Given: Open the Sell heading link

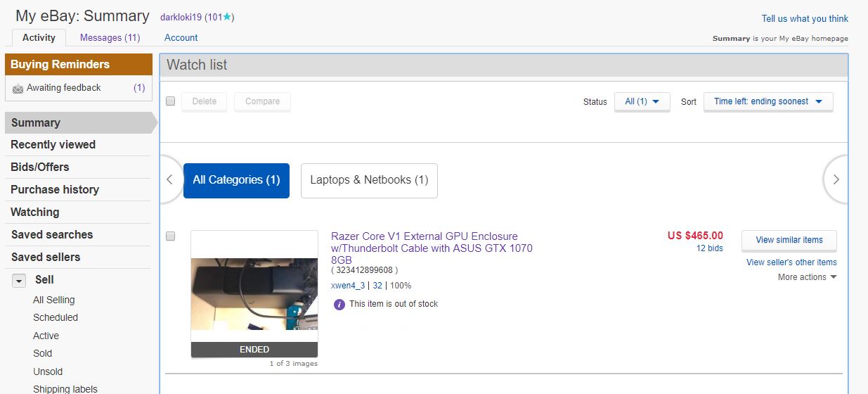Looking at the screenshot, I should pos(44,279).
